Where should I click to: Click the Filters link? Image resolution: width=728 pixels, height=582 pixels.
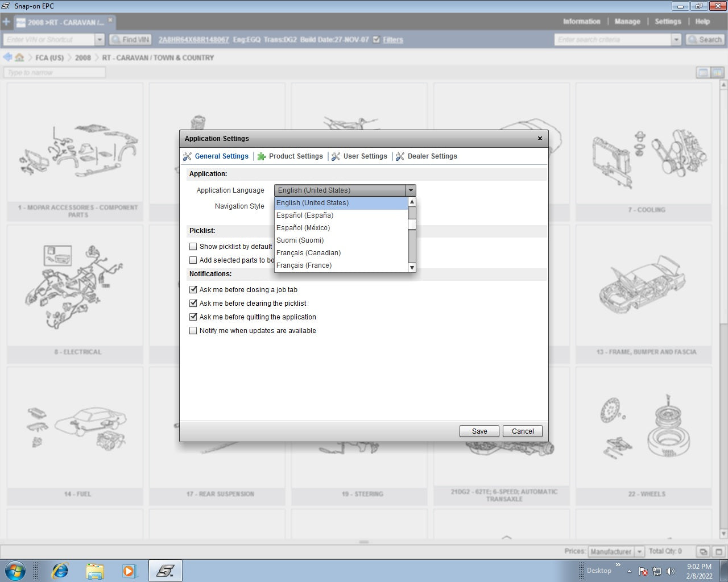(393, 40)
